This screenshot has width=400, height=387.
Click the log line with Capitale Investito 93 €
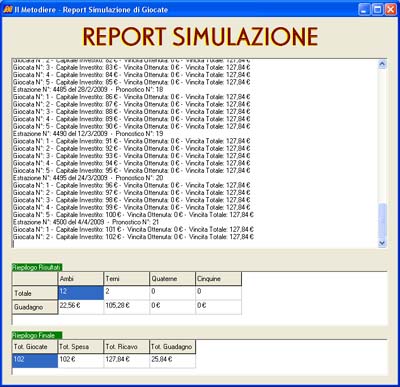click(132, 156)
